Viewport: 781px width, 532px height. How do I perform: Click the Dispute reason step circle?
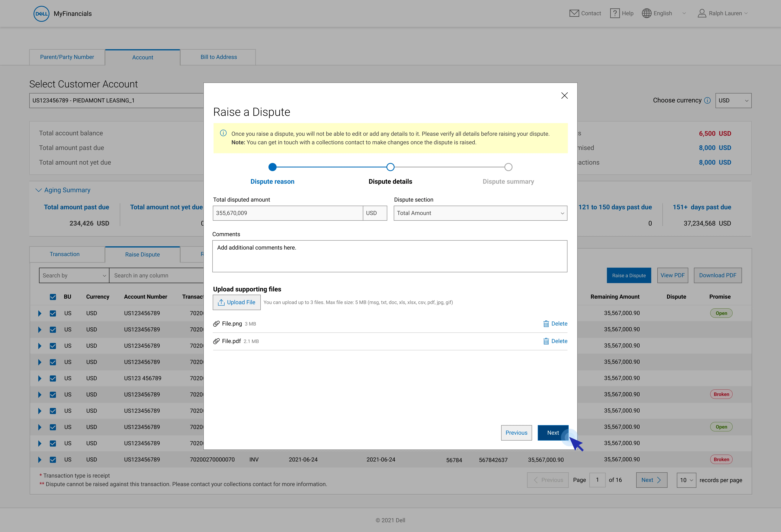(x=273, y=167)
